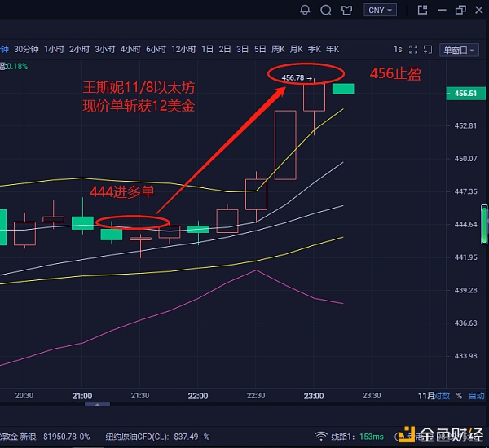Select the 2小时 timeframe
This screenshot has height=448, width=489.
(x=79, y=49)
